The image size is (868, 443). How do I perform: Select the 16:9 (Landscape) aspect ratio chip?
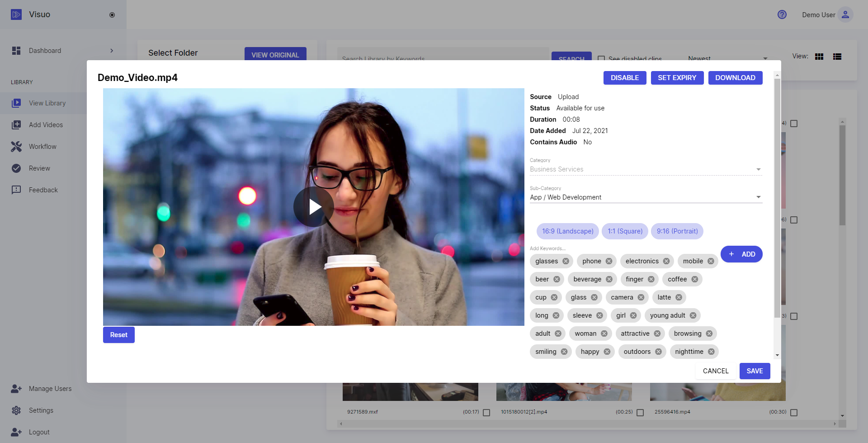pos(568,231)
